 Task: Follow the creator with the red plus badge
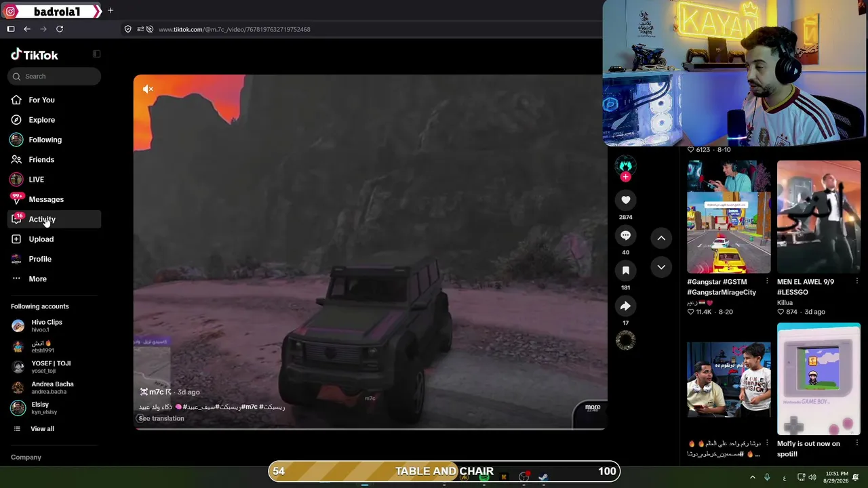click(x=625, y=177)
